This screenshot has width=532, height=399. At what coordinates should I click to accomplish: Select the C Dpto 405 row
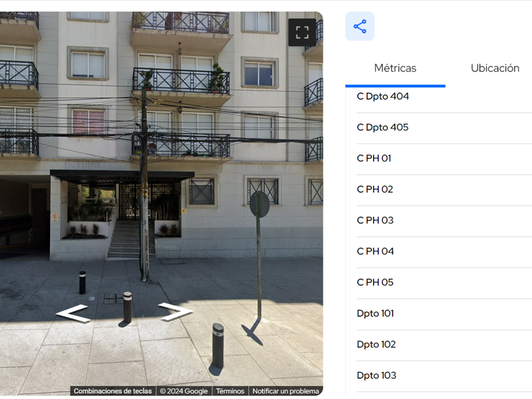point(444,127)
